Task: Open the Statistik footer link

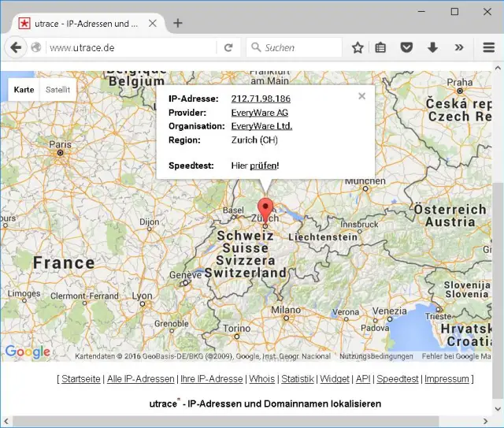Action: pos(298,379)
